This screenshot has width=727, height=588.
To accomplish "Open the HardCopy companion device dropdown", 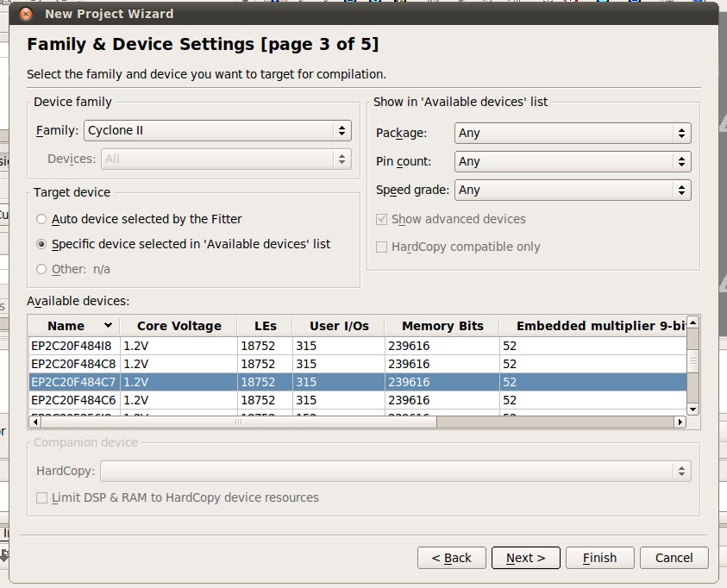I will click(396, 472).
